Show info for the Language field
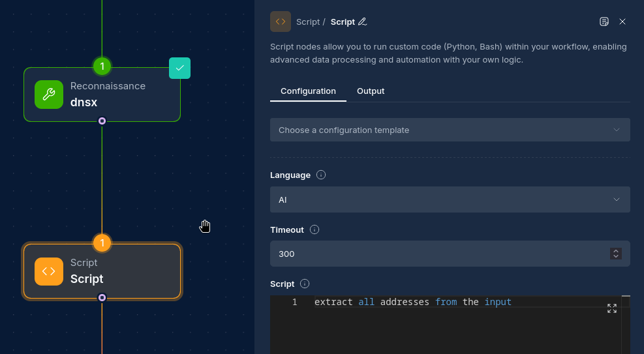The image size is (644, 354). (x=321, y=175)
